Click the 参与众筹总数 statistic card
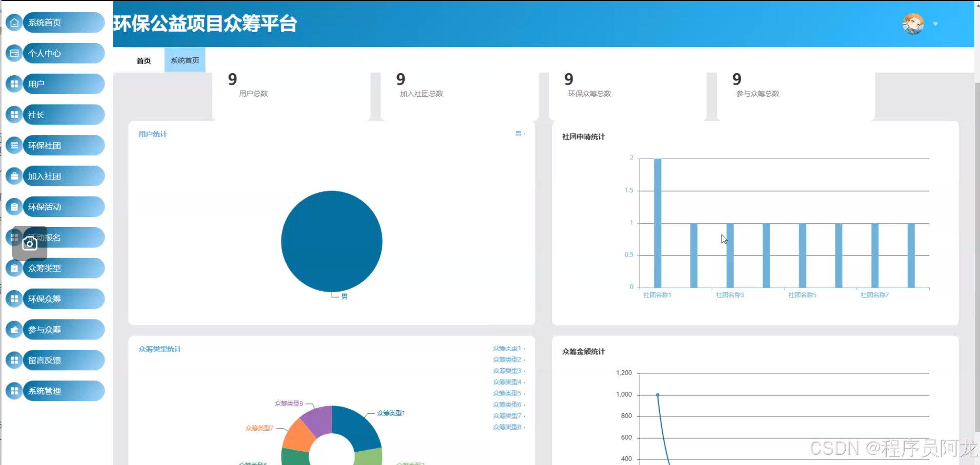This screenshot has width=980, height=465. point(796,96)
